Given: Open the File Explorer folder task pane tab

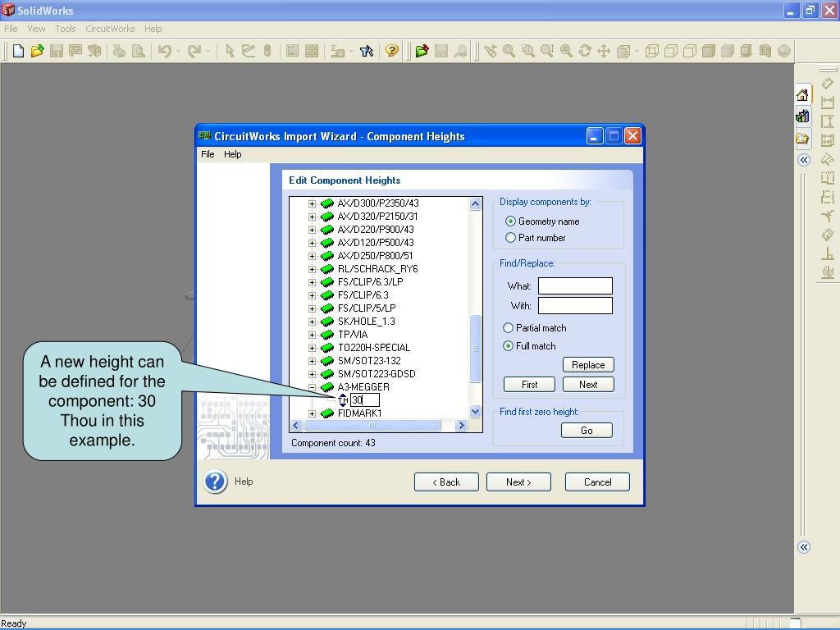Looking at the screenshot, I should click(802, 139).
